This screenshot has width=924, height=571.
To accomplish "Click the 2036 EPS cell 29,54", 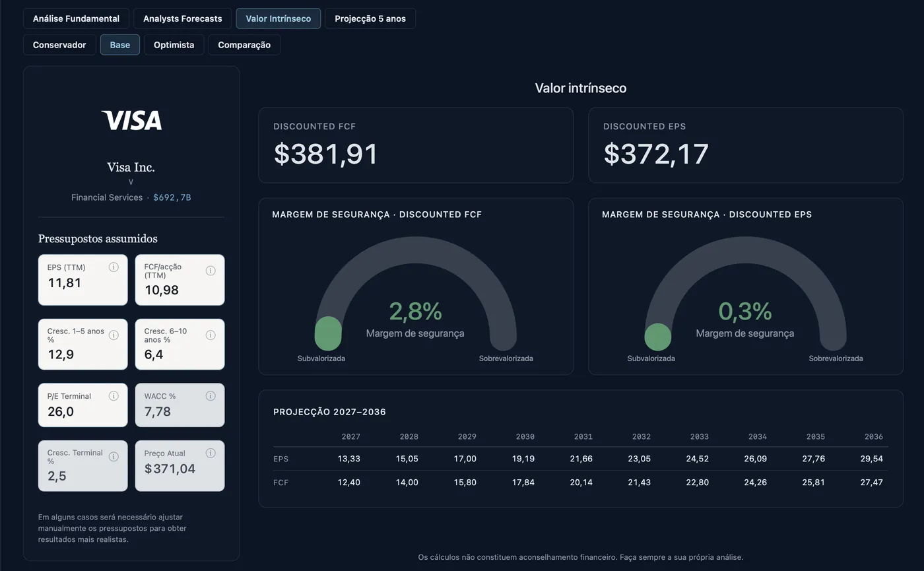I will [871, 459].
